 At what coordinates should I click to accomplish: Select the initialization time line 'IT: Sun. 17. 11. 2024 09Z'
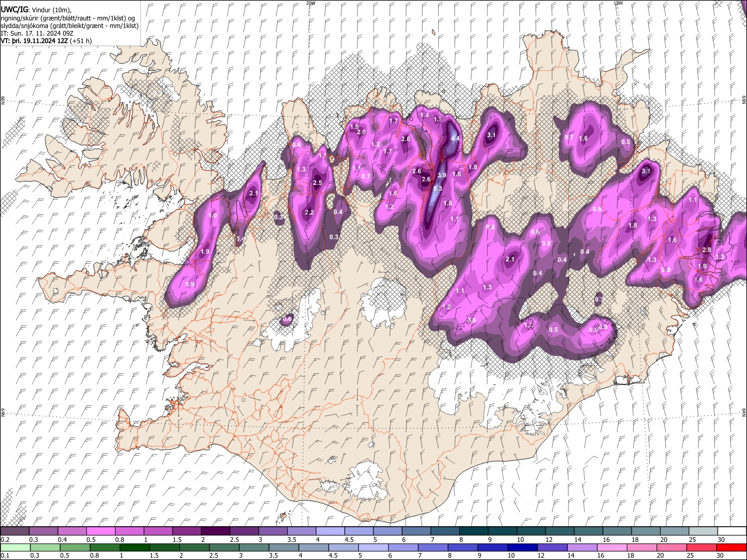37,34
